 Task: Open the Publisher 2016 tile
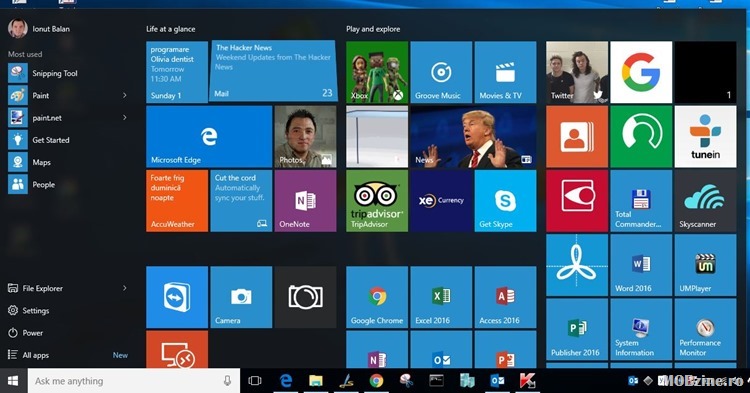[x=577, y=329]
